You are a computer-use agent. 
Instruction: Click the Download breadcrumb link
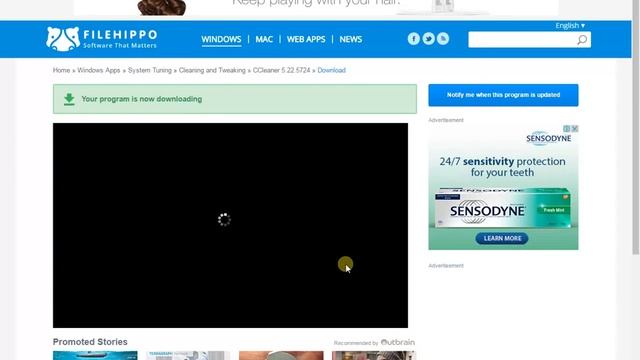(x=331, y=70)
